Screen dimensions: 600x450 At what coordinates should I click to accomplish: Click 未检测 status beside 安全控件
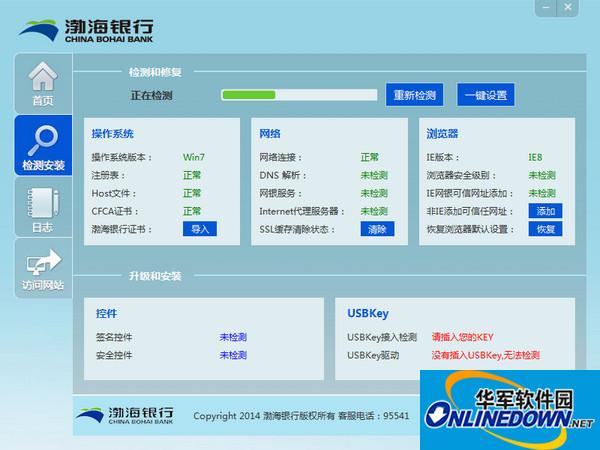tap(233, 355)
